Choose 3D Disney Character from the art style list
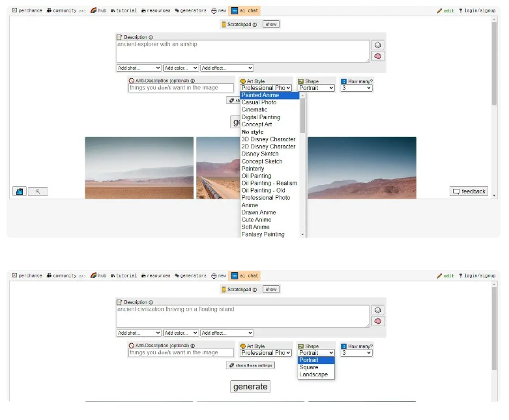 click(270, 139)
